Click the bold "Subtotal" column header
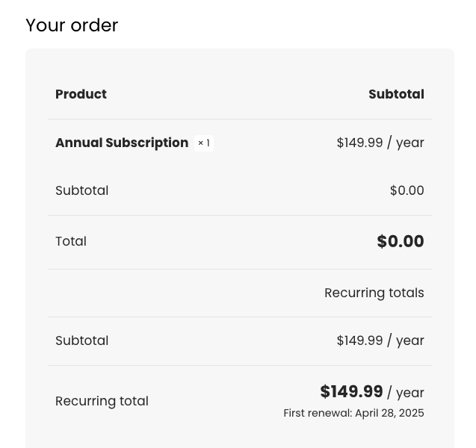The height and width of the screenshot is (448, 476). 396,94
